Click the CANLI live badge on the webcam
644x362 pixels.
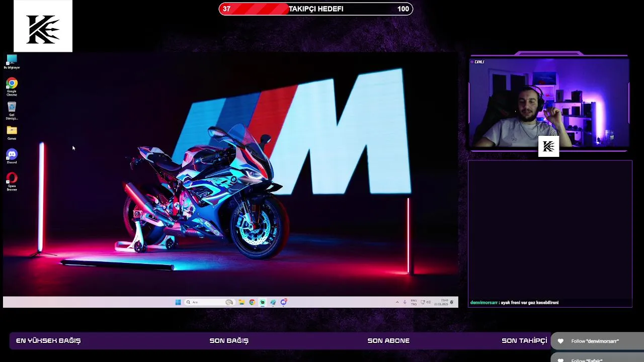478,62
